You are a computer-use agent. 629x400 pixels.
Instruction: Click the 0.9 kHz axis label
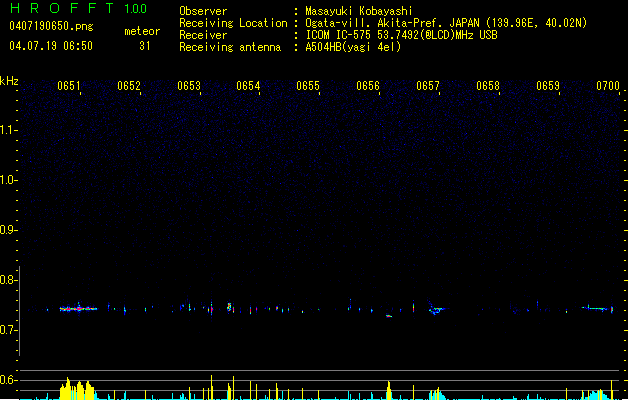(x=8, y=230)
